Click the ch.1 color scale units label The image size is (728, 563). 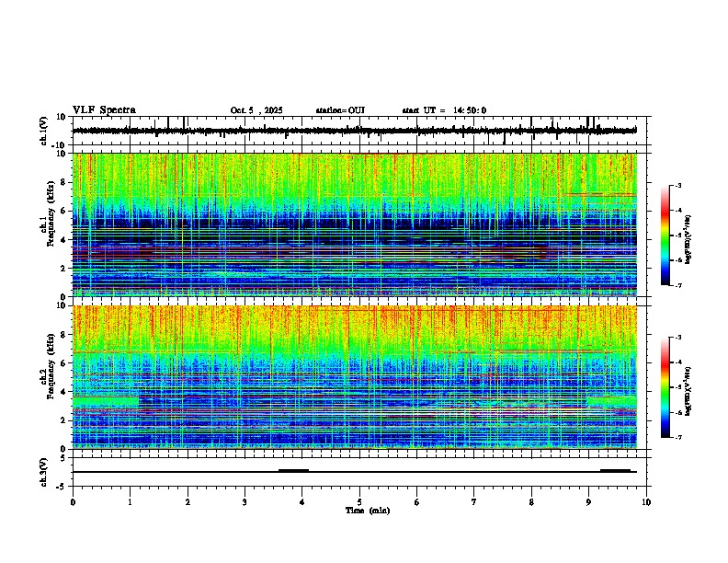(688, 239)
